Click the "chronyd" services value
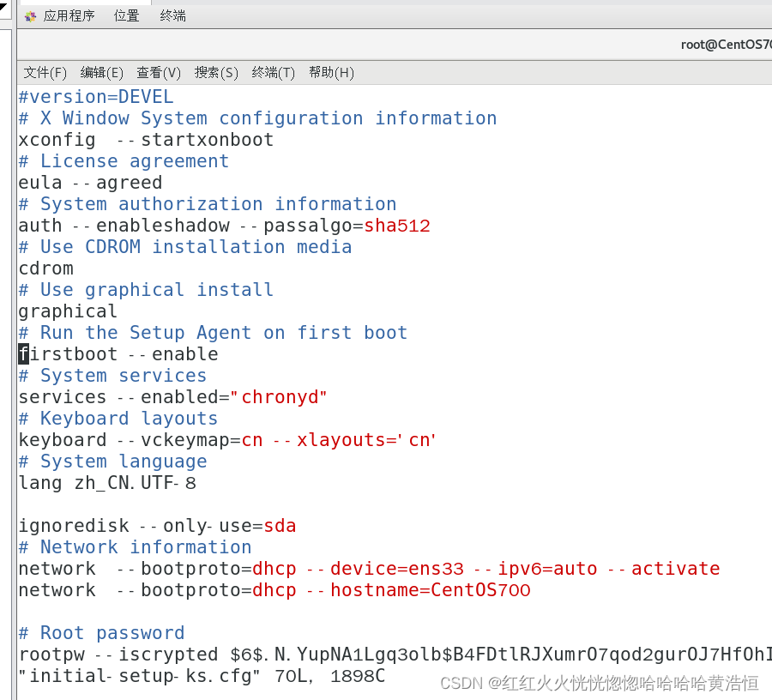The image size is (772, 700). [279, 397]
